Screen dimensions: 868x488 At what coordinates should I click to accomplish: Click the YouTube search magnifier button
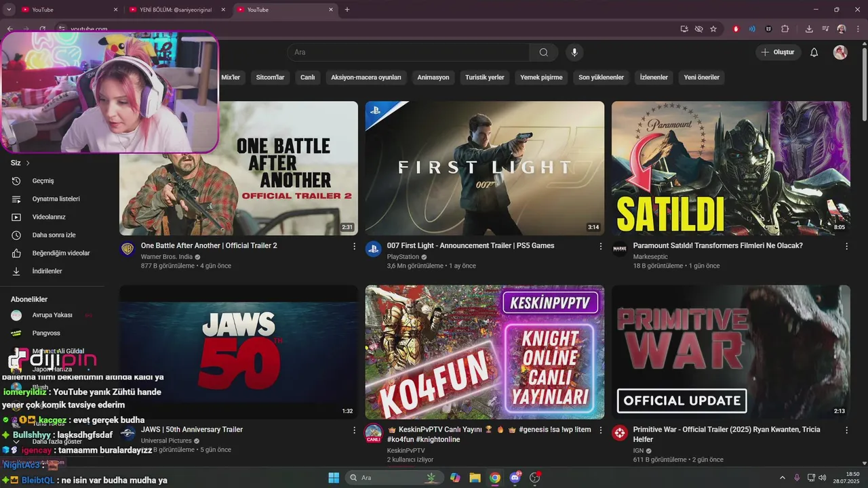(x=544, y=52)
